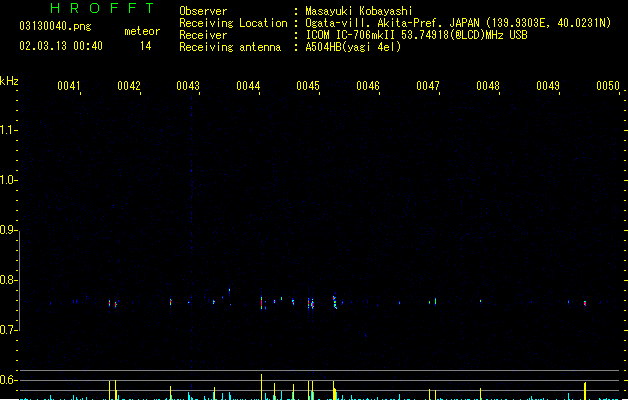This screenshot has height=400, width=629.
Task: Click the Receiving antenna label
Action: coord(230,47)
